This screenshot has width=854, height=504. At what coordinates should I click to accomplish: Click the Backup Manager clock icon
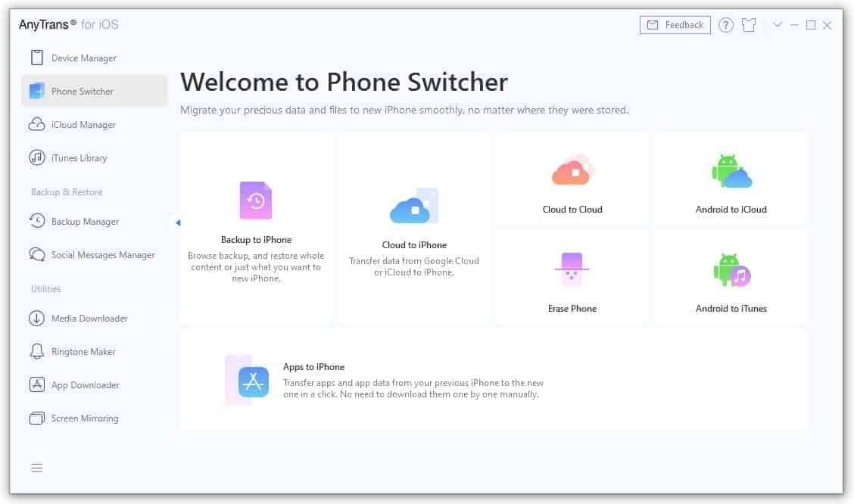pyautogui.click(x=36, y=221)
